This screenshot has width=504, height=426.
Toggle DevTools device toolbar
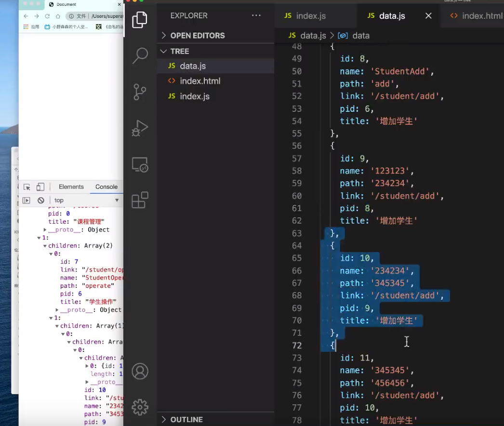[x=40, y=187]
